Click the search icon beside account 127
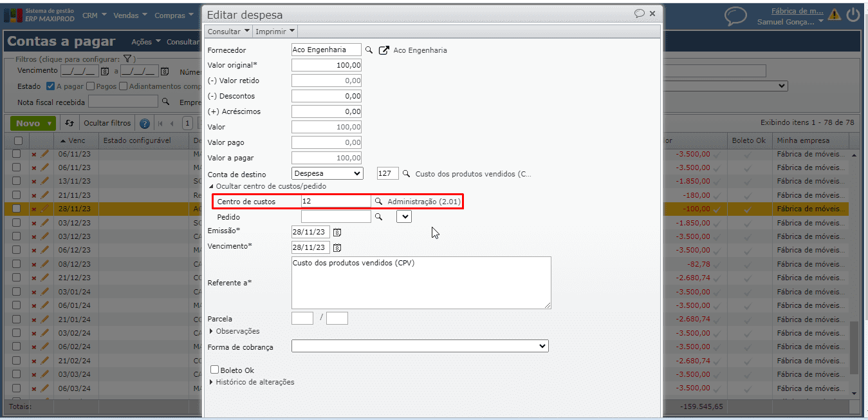Viewport: 868px width, 420px height. click(406, 173)
